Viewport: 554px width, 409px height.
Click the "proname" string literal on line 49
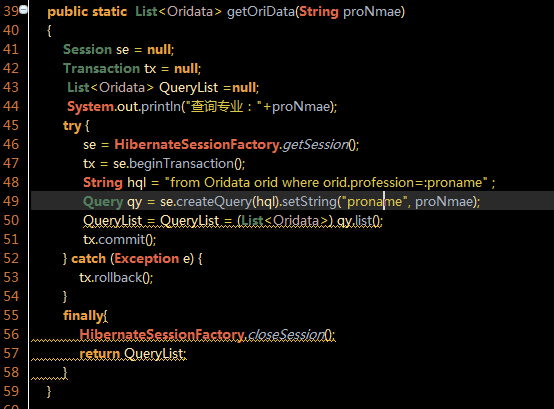[x=375, y=202]
